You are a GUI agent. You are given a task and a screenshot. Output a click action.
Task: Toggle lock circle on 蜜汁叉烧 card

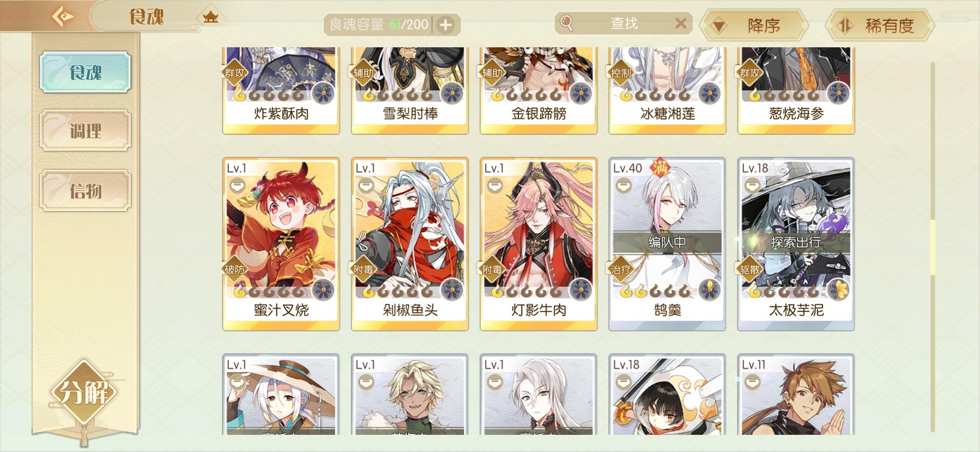click(237, 185)
